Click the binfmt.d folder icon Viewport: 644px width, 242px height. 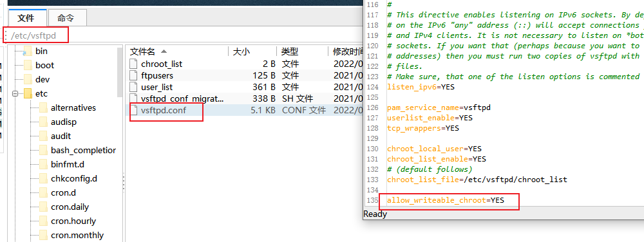pos(44,165)
